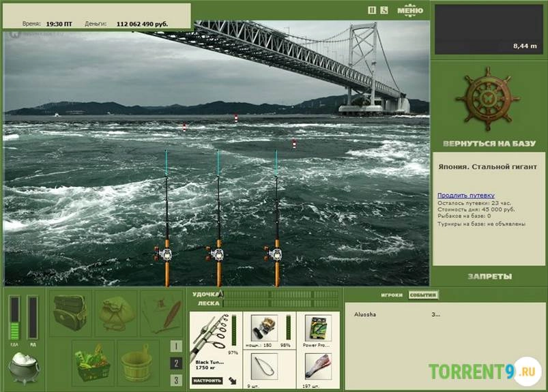Switch to rod slot 1
Viewport: 548px width, 392px height.
tap(176, 346)
